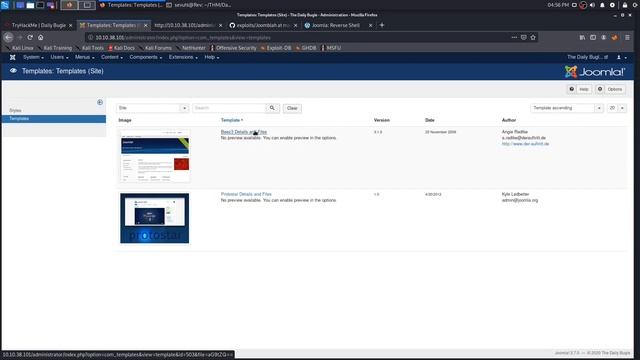This screenshot has width=640, height=360.
Task: Open the Template ascending sort dropdown
Action: pos(567,108)
